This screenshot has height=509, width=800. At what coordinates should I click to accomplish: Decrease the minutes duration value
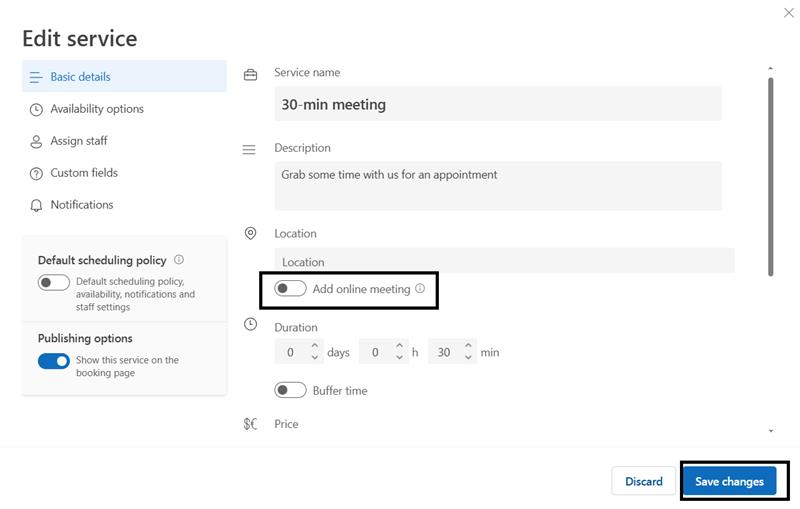(468, 358)
